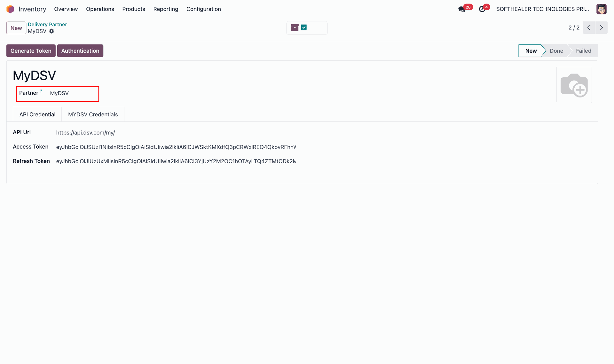Click the Generate Token button
Screen dimensions: 614x364
[31, 51]
